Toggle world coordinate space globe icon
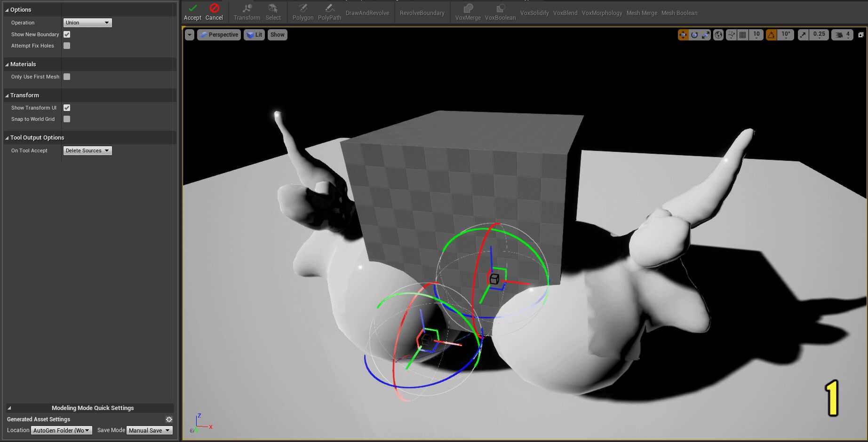The height and width of the screenshot is (442, 868). (x=718, y=35)
